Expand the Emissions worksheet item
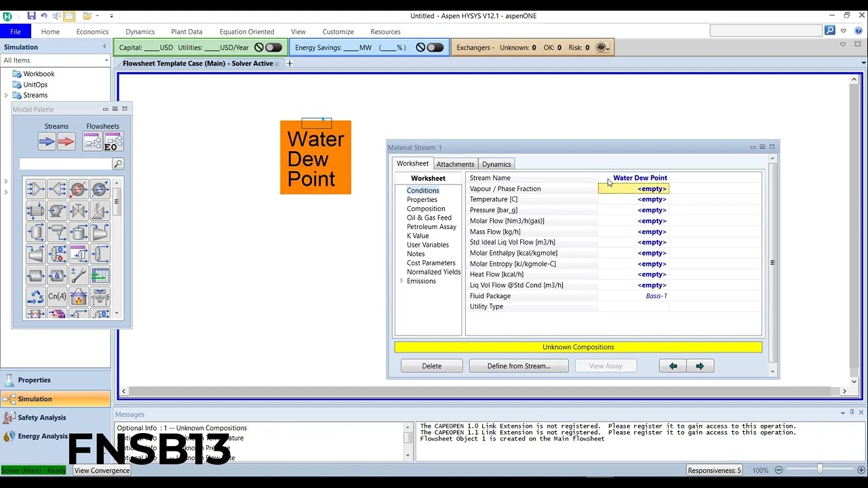 402,281
